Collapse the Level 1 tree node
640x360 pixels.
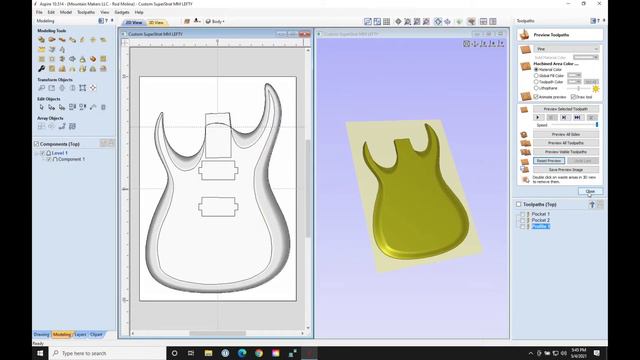pos(37,153)
